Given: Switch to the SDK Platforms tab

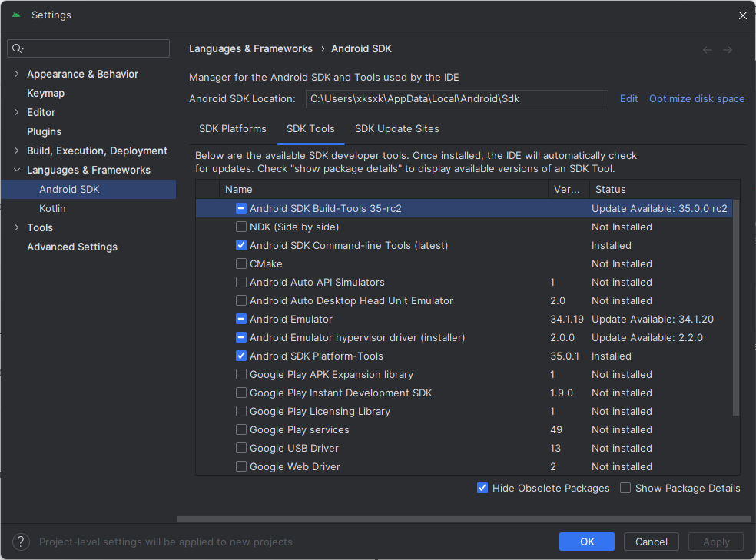Looking at the screenshot, I should pyautogui.click(x=232, y=129).
